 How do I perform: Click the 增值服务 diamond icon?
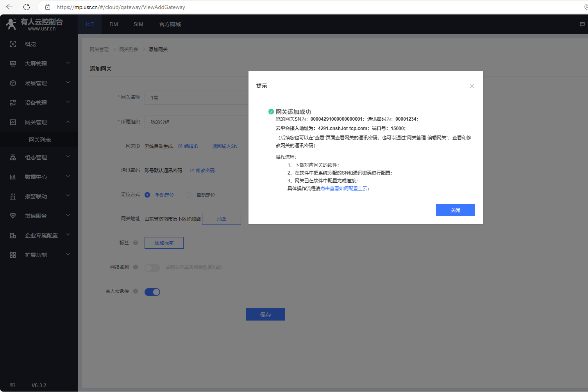tap(13, 216)
